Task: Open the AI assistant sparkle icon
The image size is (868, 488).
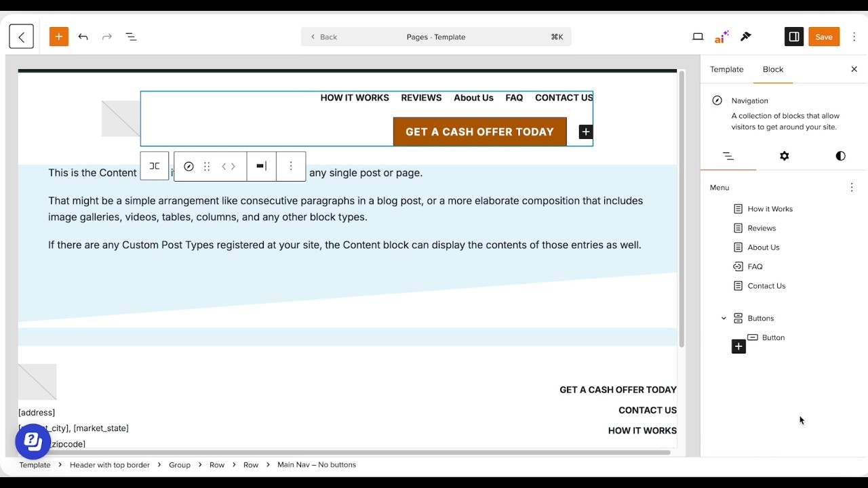Action: point(722,37)
